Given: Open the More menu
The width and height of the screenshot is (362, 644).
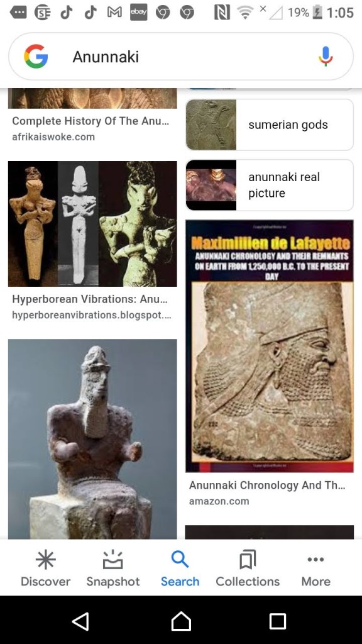Looking at the screenshot, I should click(315, 569).
